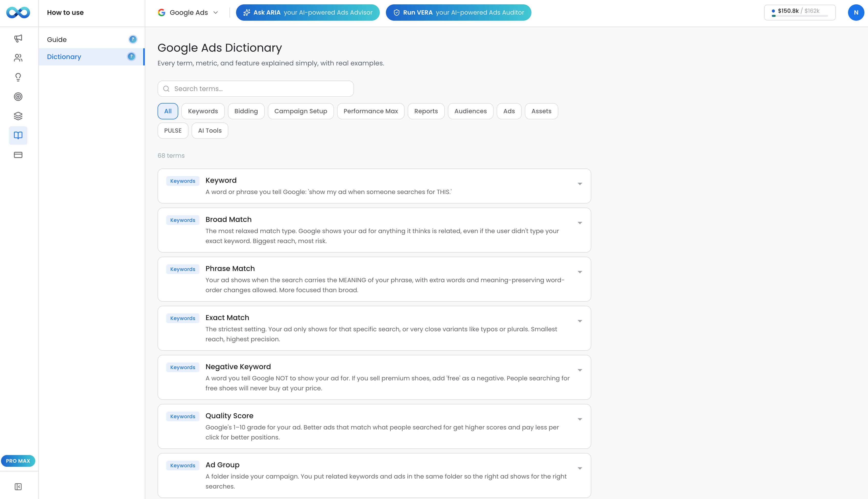Click the Broad Match title
The image size is (868, 499).
(228, 219)
